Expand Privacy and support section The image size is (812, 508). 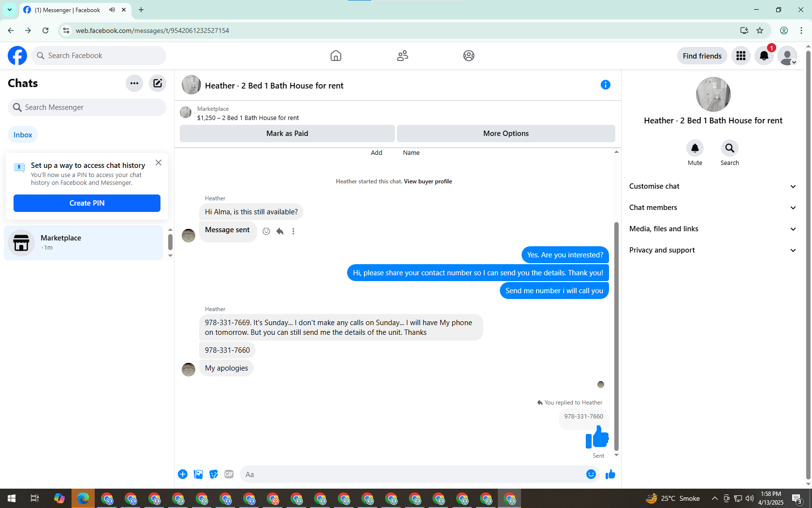[713, 250]
